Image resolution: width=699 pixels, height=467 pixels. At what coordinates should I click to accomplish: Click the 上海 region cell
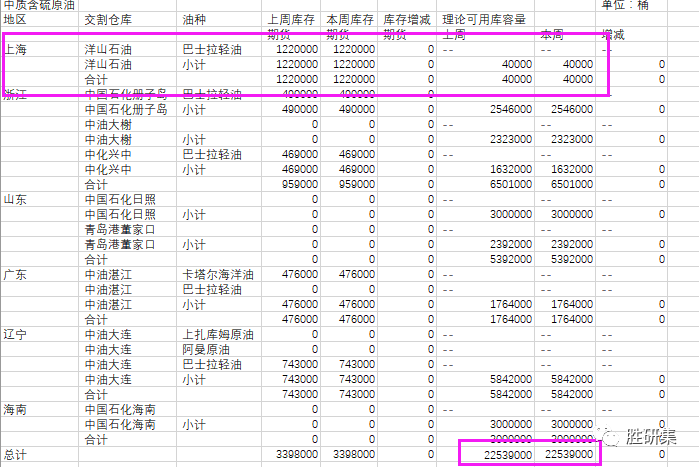(15, 49)
